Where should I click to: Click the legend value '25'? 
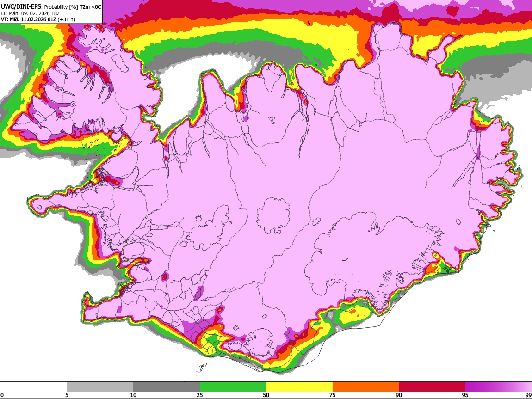pyautogui.click(x=200, y=395)
